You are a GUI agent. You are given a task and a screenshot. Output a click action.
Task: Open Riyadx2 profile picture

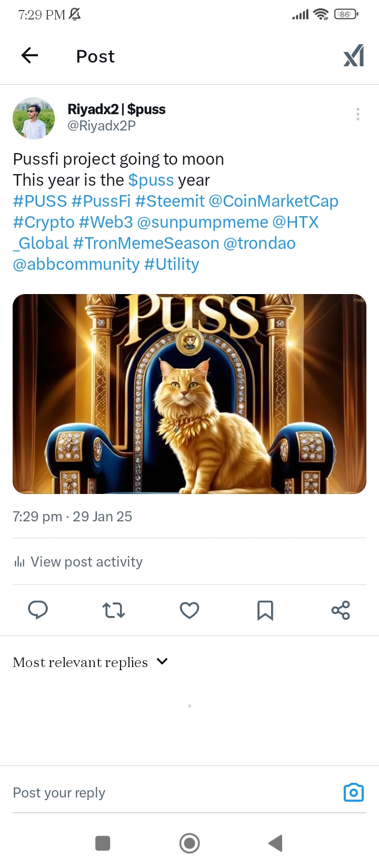click(x=34, y=118)
